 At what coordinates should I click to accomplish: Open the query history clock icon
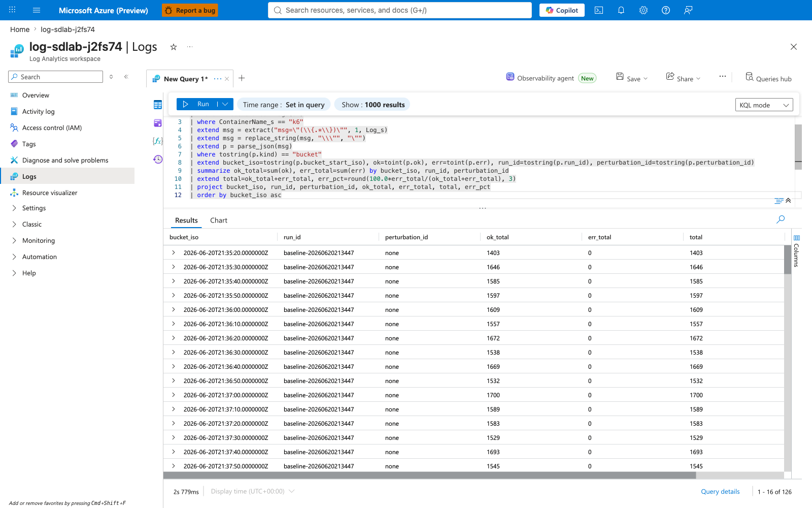pyautogui.click(x=158, y=160)
